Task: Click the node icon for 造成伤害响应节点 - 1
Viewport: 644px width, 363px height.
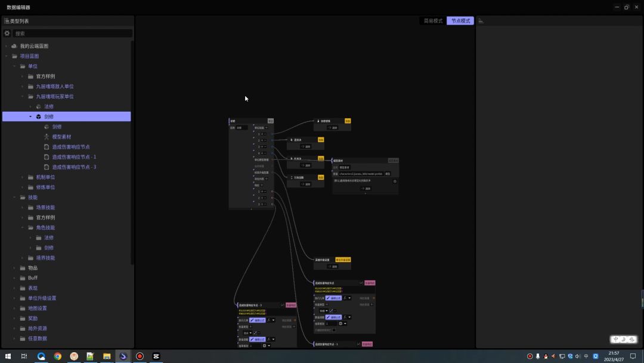Action: (47, 157)
